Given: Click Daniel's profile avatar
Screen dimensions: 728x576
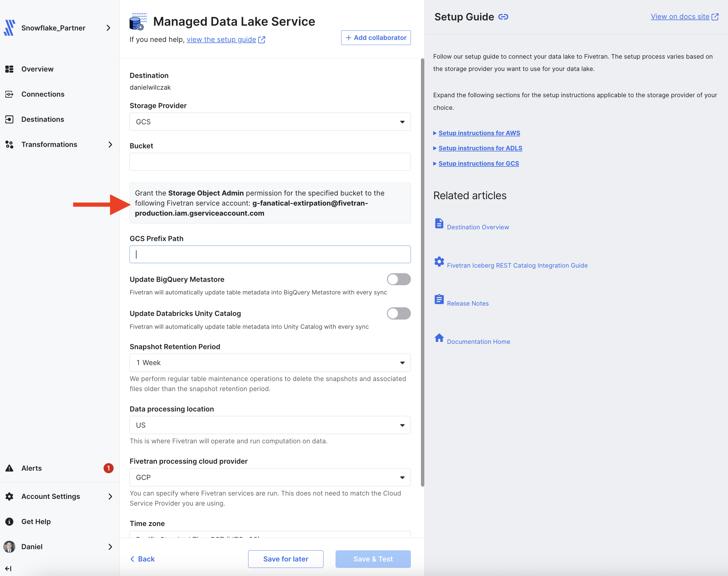Looking at the screenshot, I should (9, 547).
